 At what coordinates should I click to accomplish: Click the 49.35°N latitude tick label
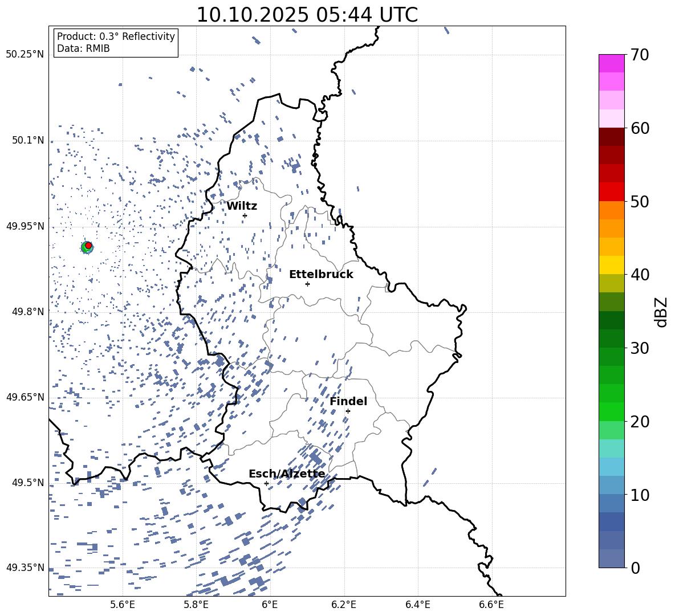(25, 568)
